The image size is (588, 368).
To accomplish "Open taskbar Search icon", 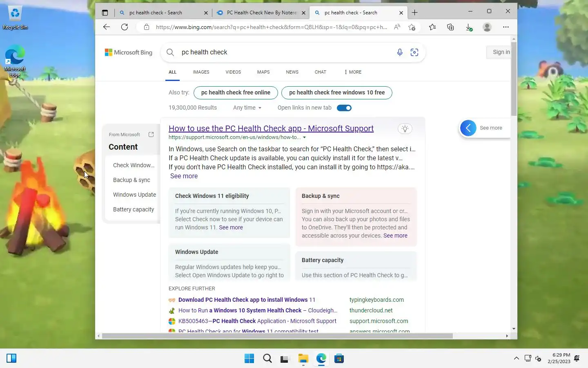I will pyautogui.click(x=267, y=359).
